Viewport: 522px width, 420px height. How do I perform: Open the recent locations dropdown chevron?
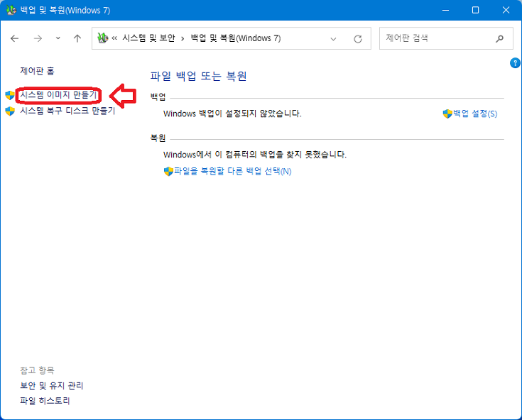58,38
